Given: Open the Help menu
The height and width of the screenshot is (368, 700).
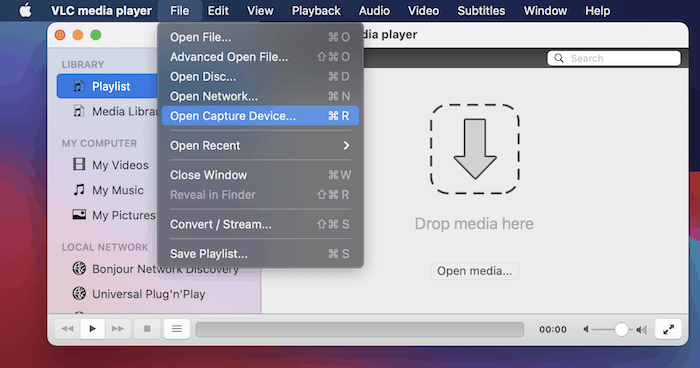Looking at the screenshot, I should click(x=597, y=11).
